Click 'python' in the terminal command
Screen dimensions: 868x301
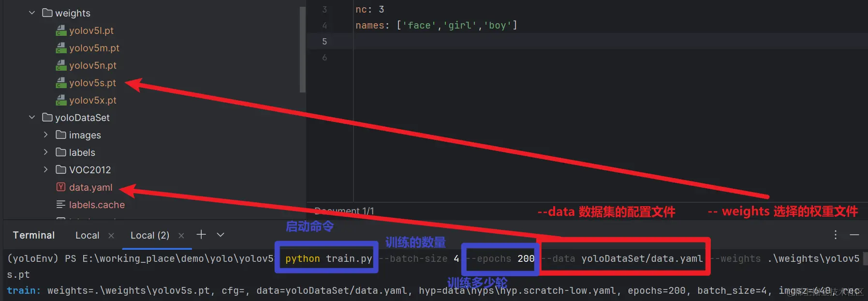click(x=303, y=258)
